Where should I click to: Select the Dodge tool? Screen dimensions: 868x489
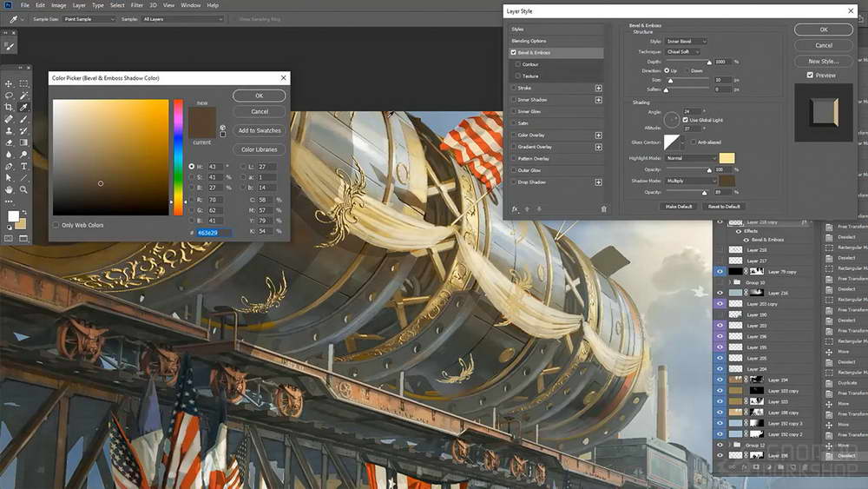click(23, 155)
